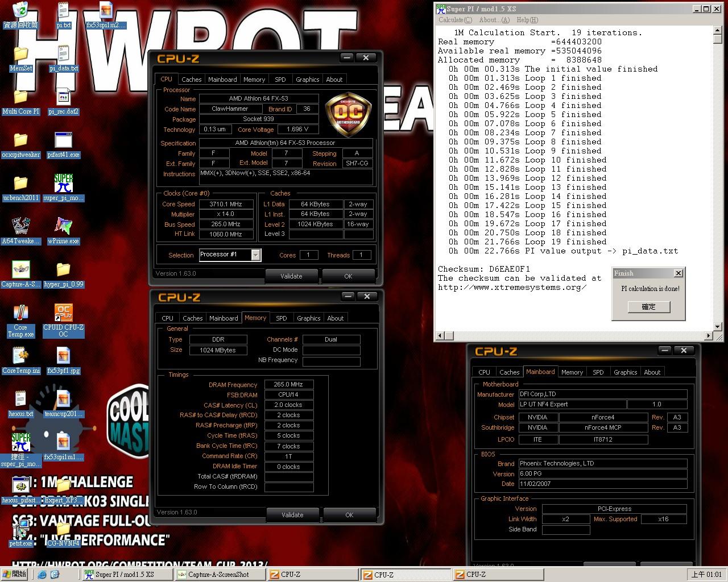728x582 pixels.
Task: Click the taskbar clock
Action: click(707, 575)
